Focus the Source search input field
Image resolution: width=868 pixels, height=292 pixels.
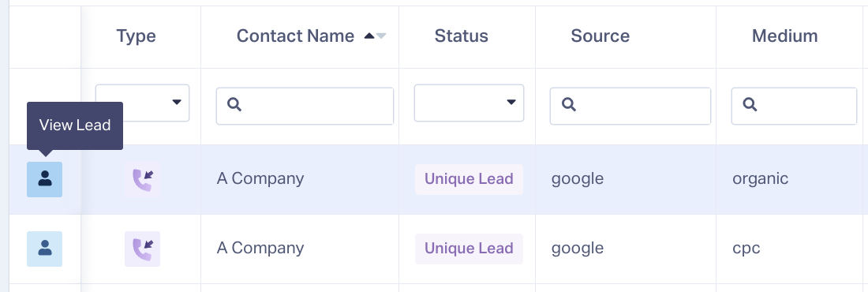[630, 106]
